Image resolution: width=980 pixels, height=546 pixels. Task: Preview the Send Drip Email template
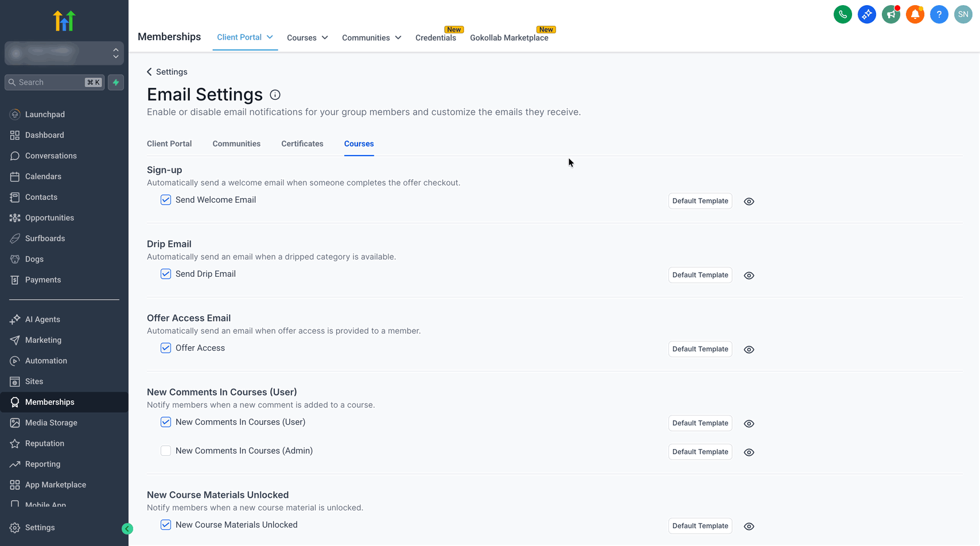[749, 276]
